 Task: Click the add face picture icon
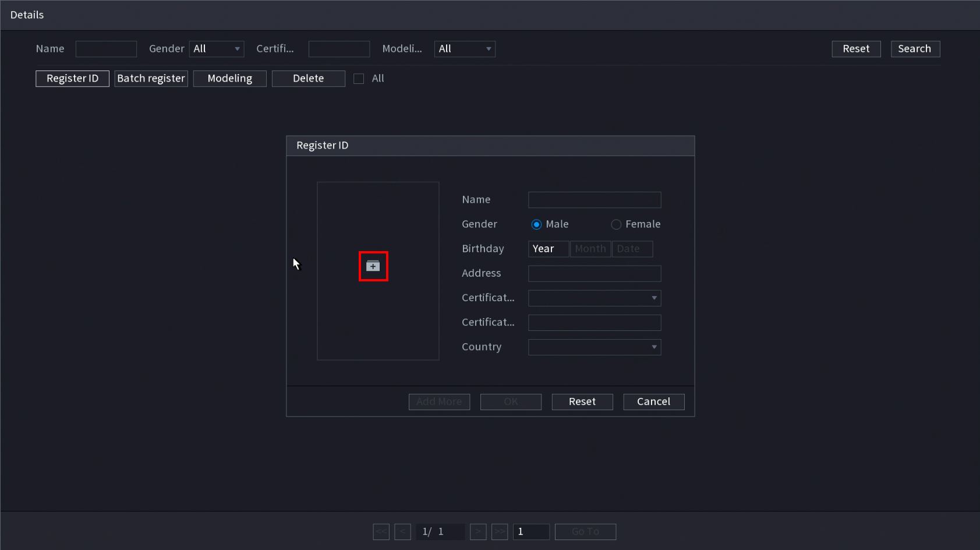tap(373, 266)
